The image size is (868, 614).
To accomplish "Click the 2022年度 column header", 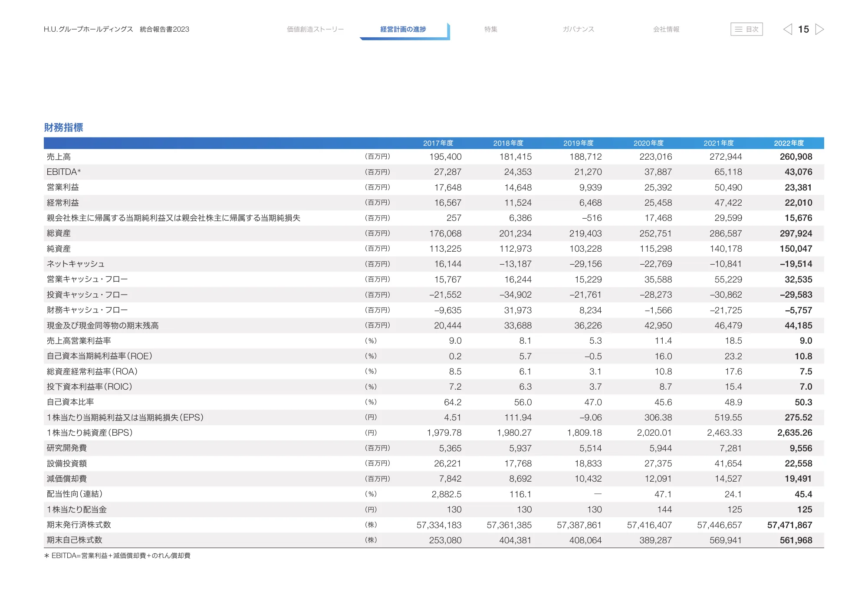I will pos(789,143).
